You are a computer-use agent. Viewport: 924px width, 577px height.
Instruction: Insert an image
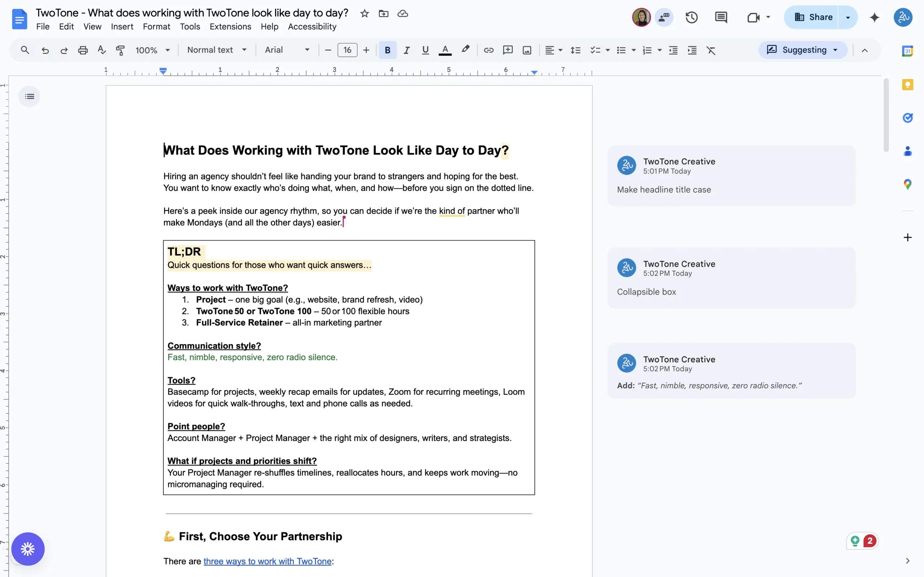(527, 50)
